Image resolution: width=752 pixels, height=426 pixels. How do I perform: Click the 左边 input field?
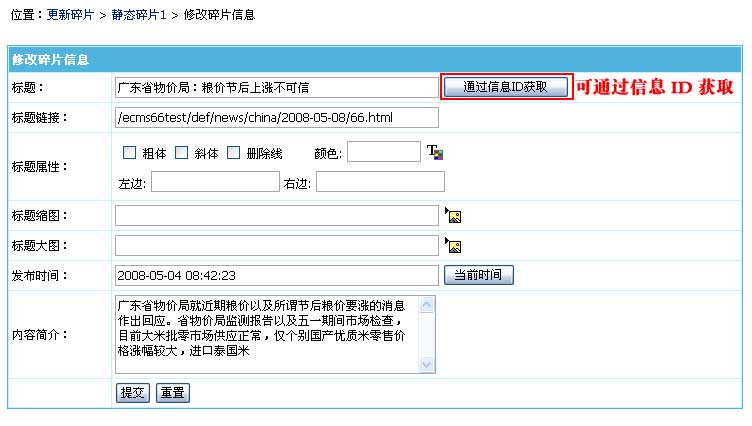click(x=211, y=182)
